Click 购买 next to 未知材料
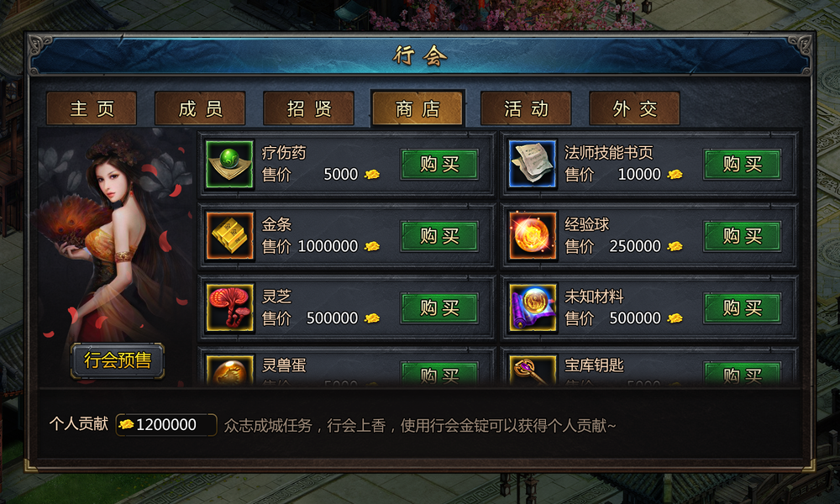This screenshot has height=504, width=840. [x=742, y=307]
